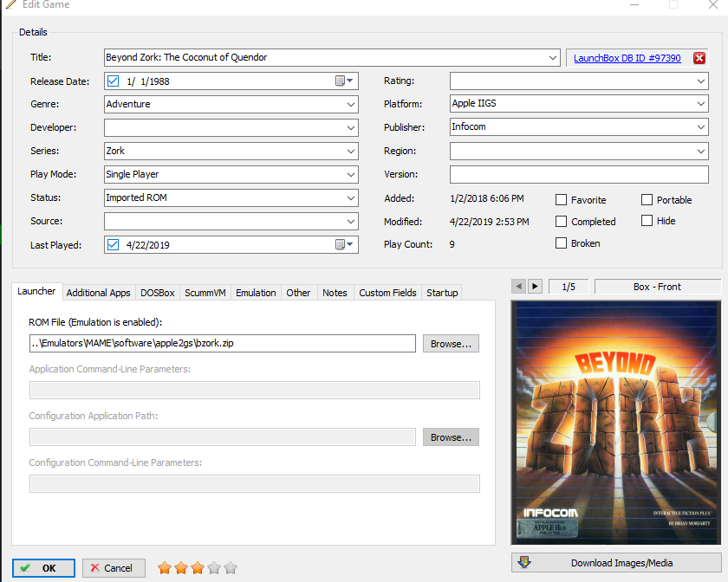This screenshot has width=728, height=582.
Task: Flag the game as Broken
Action: [561, 242]
